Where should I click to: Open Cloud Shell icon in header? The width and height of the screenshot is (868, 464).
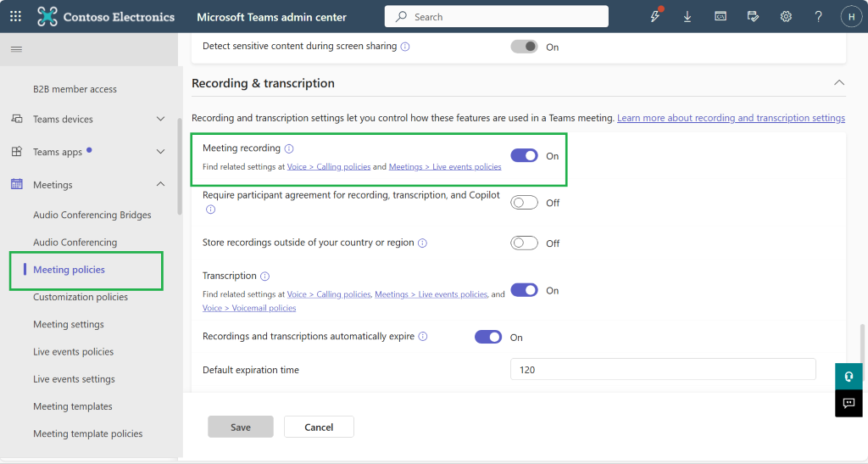721,17
